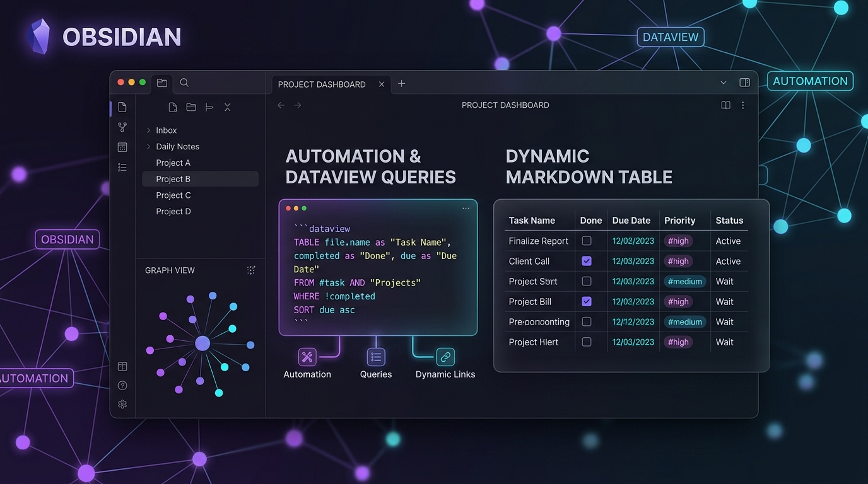Close the PROJECT DASHBOARD tab
Screen dimensions: 868x484
382,84
